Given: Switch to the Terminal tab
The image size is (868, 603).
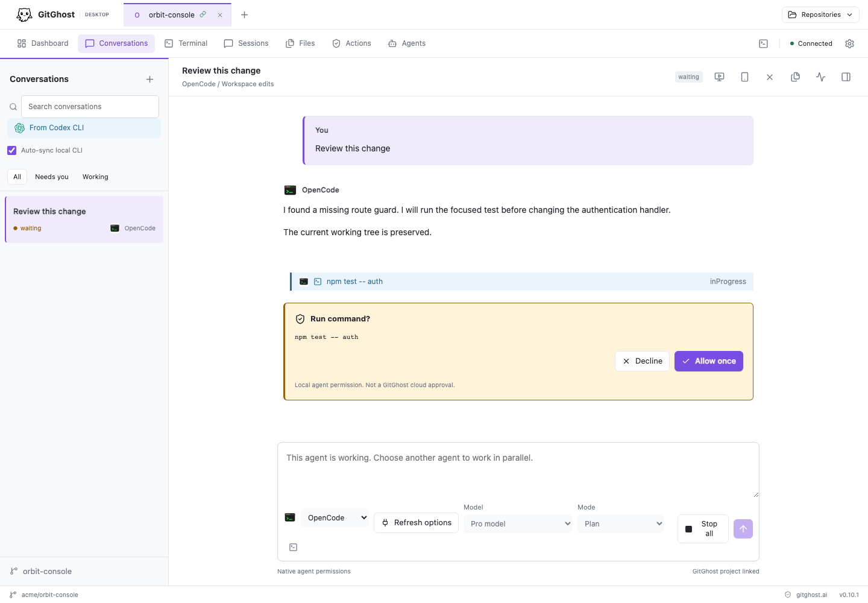Looking at the screenshot, I should (186, 43).
